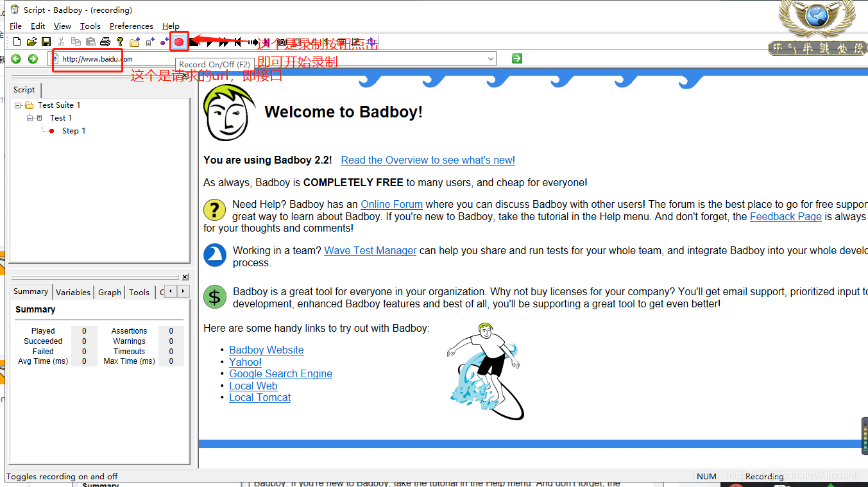Open the Help menu
Screen dimensions: 868x487
[171, 26]
